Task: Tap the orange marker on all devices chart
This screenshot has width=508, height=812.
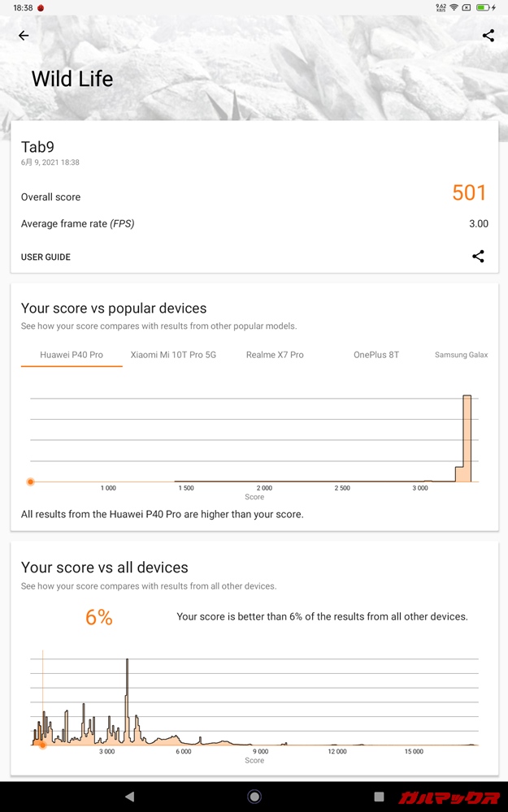Action: [x=42, y=745]
